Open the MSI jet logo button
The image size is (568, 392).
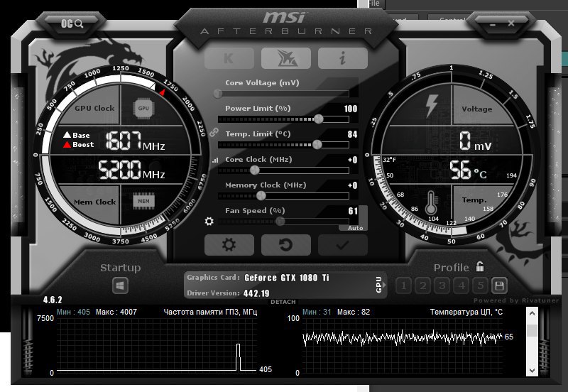286,58
